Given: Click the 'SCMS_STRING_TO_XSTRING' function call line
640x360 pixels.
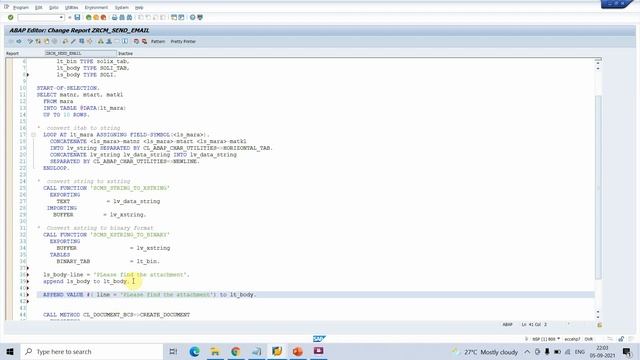Looking at the screenshot, I should 107,188.
